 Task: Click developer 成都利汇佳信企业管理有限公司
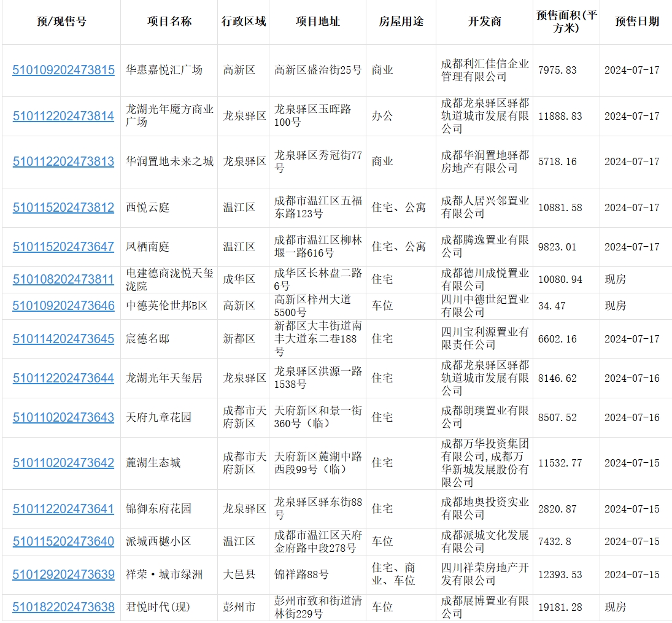(x=485, y=70)
